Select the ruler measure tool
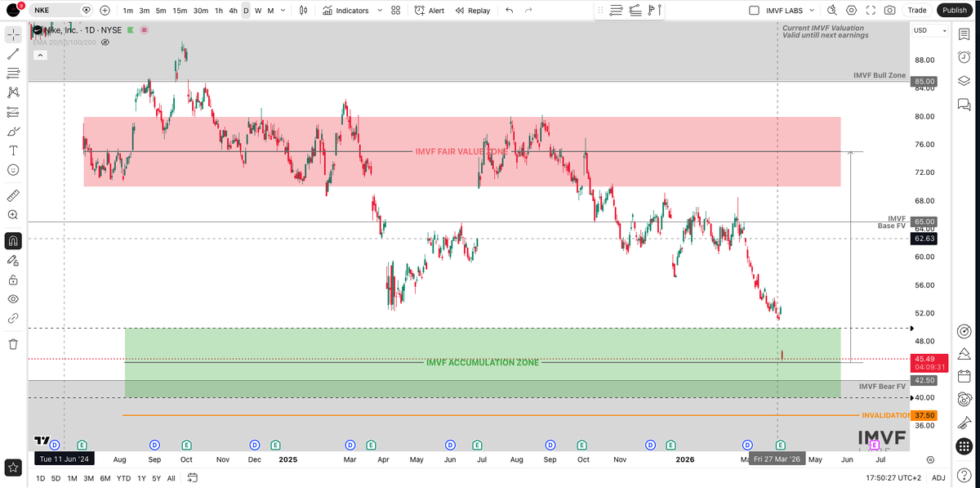This screenshot has height=488, width=980. pyautogui.click(x=13, y=195)
